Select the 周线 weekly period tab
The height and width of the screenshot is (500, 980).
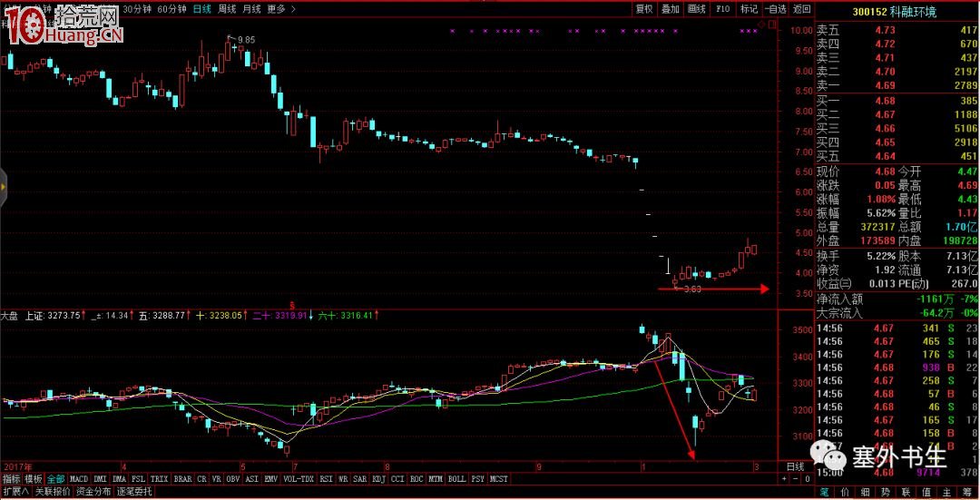(227, 9)
